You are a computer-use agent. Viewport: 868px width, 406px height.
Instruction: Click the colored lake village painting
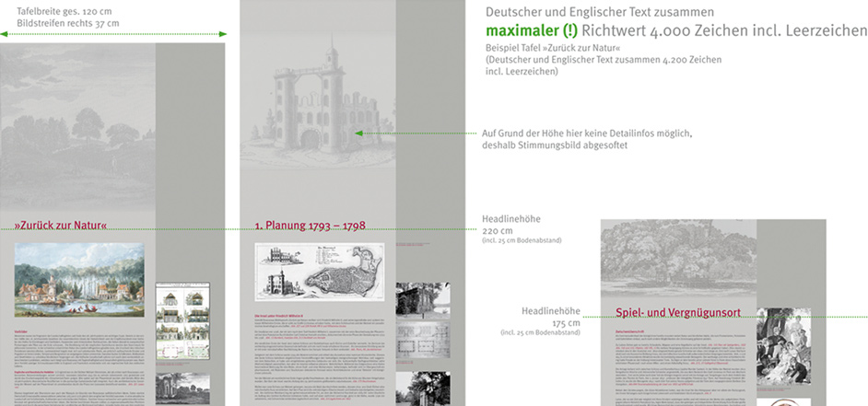point(79,280)
